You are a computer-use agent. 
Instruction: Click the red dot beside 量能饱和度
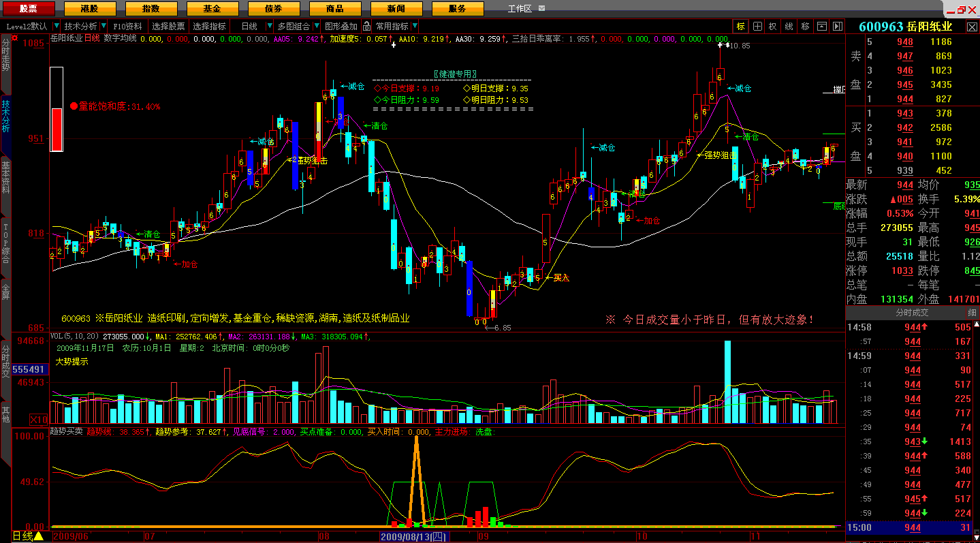click(x=74, y=107)
